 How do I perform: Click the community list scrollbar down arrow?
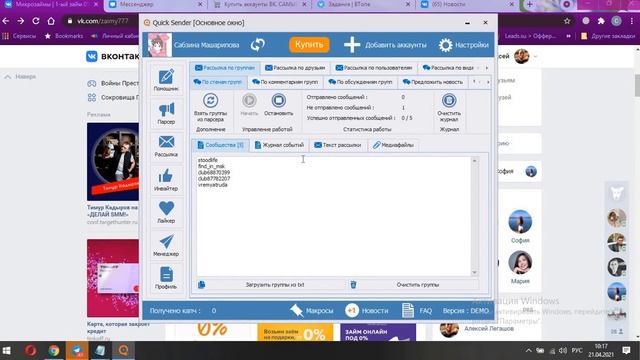(474, 272)
